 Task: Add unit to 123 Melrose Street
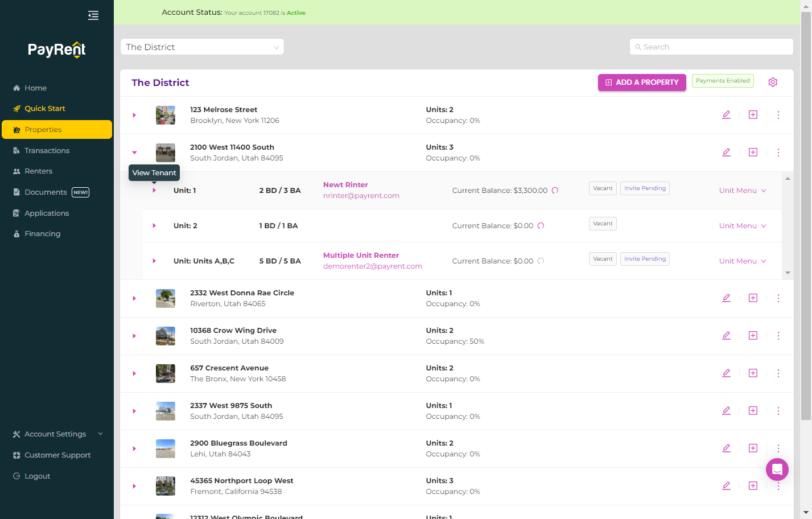753,115
